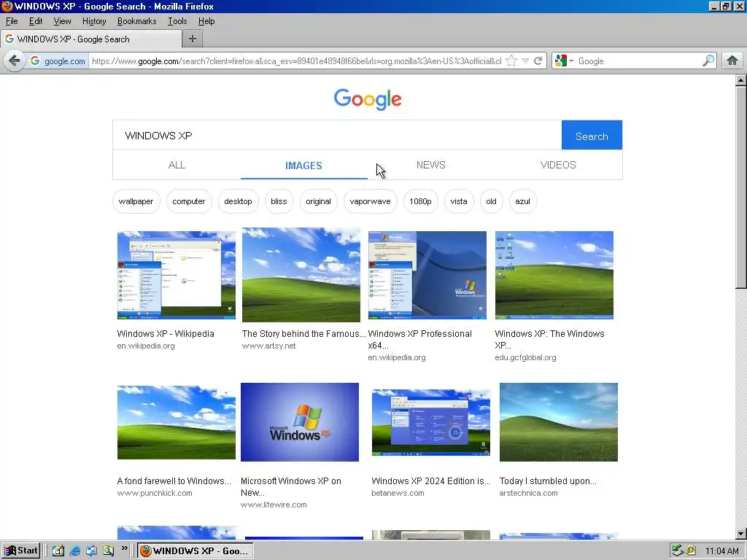Click the first quick launch notepad icon
Viewport: 747px width, 560px height.
click(x=58, y=551)
